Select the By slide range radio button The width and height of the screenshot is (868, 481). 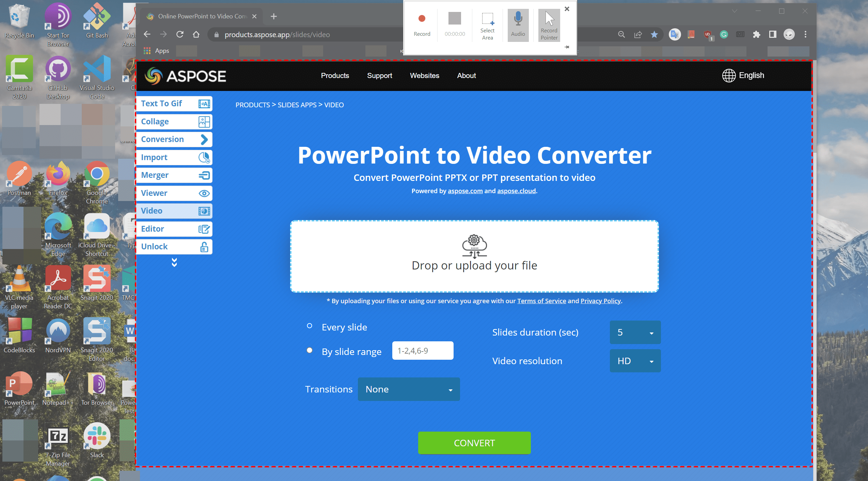point(309,350)
